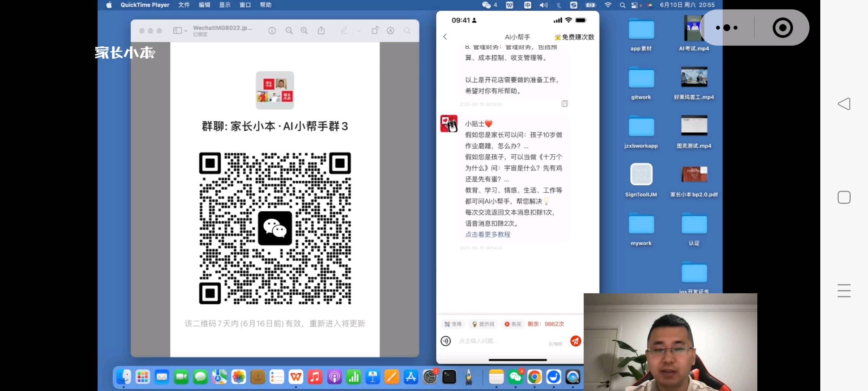Viewport: 868px width, 391px height.
Task: Open WeChat from the Dock
Action: pyautogui.click(x=515, y=377)
